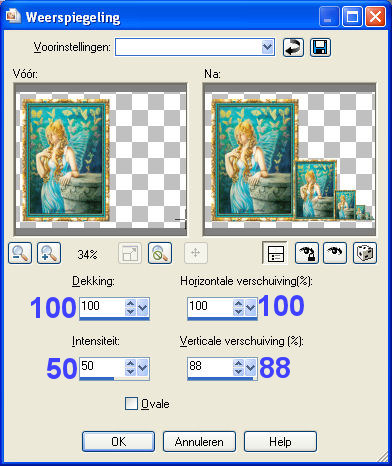Image resolution: width=392 pixels, height=466 pixels.
Task: Toggle the show/hide previews button
Action: [x=275, y=253]
